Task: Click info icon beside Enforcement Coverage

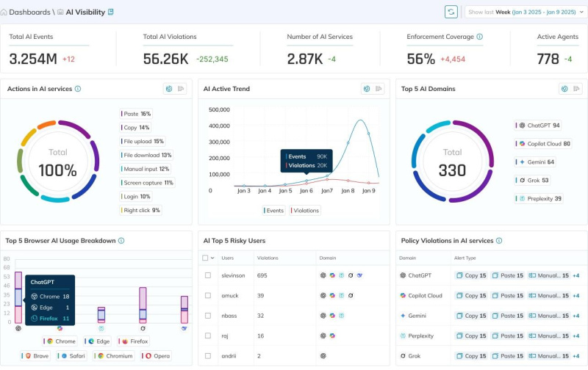Action: pos(479,37)
